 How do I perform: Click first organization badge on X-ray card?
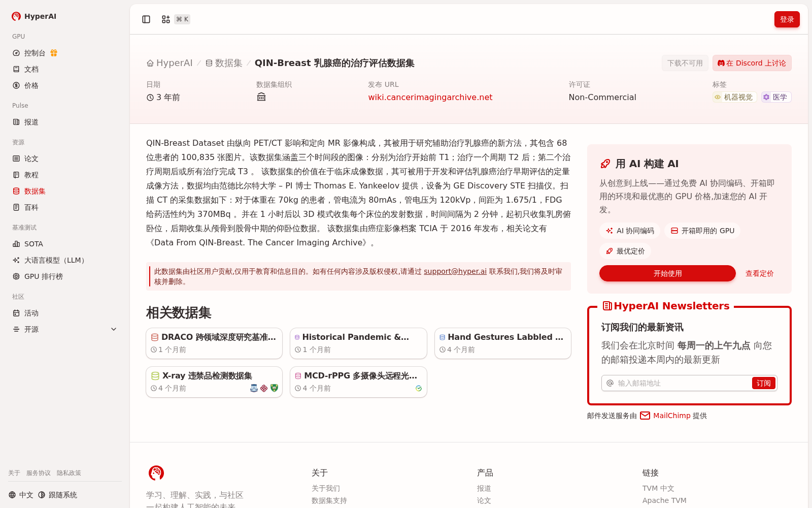point(254,388)
